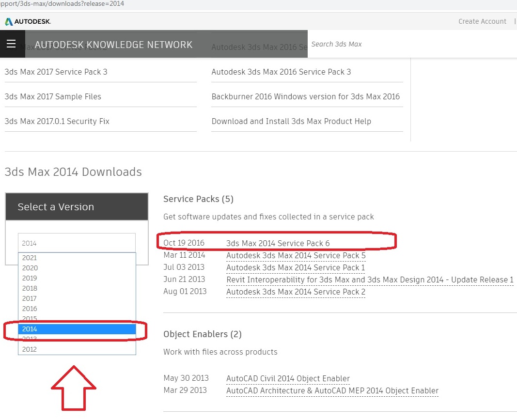Choose 2016 in the version list
Viewport: 517px width, 420px height.
[x=77, y=309]
